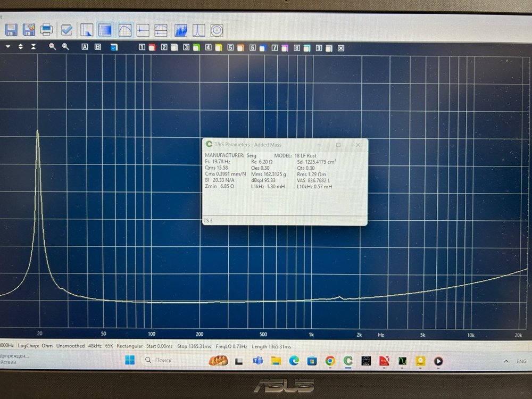This screenshot has width=532, height=399.
Task: Expand the down-arrow dropdown above the graph
Action: [8, 47]
